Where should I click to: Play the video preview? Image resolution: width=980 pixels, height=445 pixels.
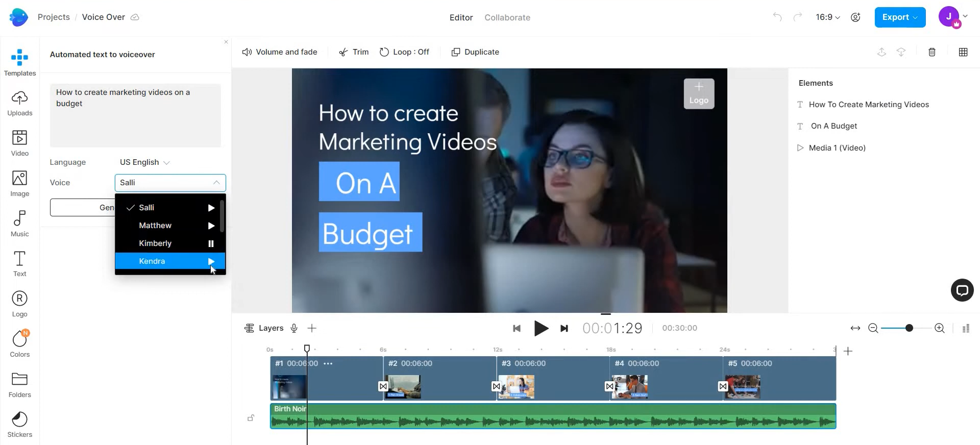click(541, 328)
